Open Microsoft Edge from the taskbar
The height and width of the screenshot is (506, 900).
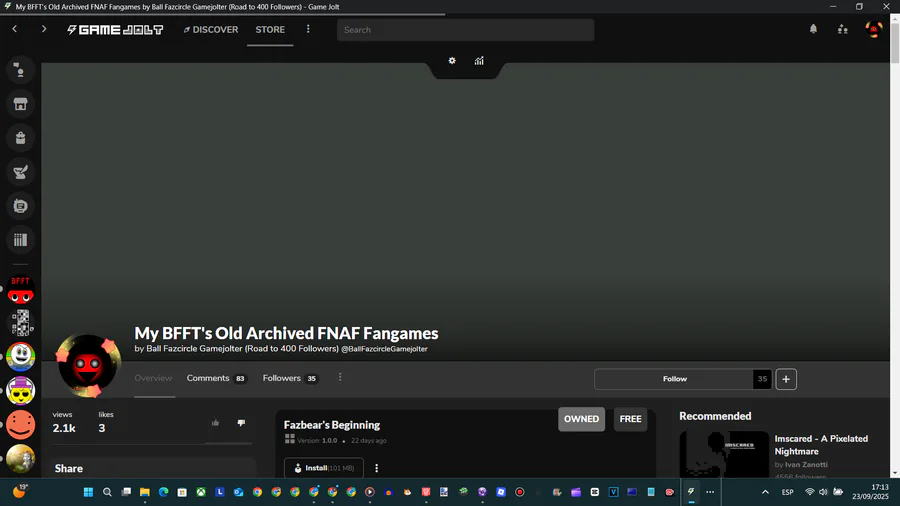pyautogui.click(x=164, y=492)
